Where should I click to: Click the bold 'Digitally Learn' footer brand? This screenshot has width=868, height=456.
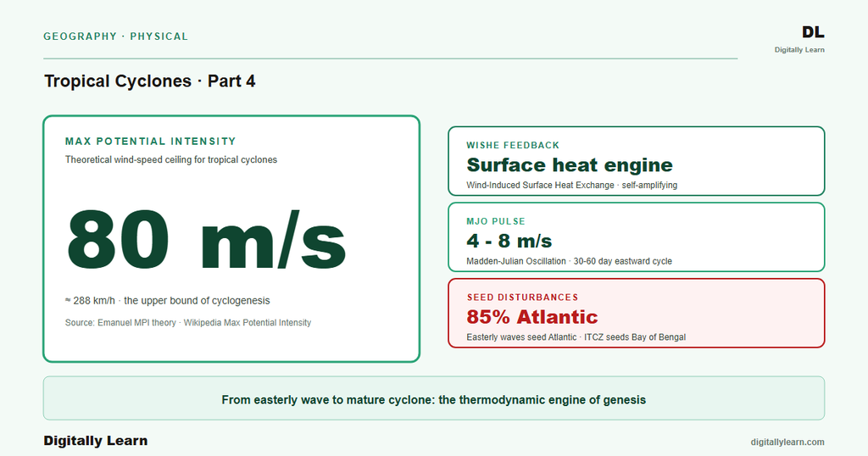[x=96, y=441]
